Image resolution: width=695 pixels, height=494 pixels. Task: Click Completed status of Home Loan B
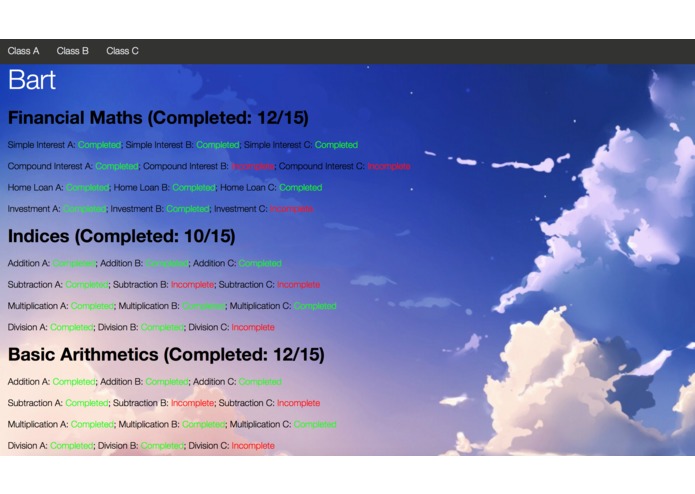click(194, 187)
